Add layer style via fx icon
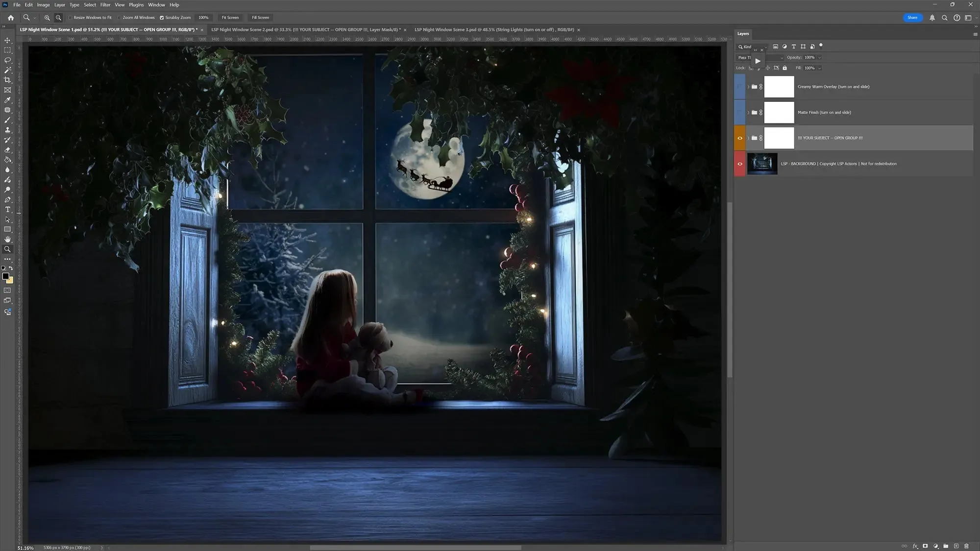 click(915, 546)
